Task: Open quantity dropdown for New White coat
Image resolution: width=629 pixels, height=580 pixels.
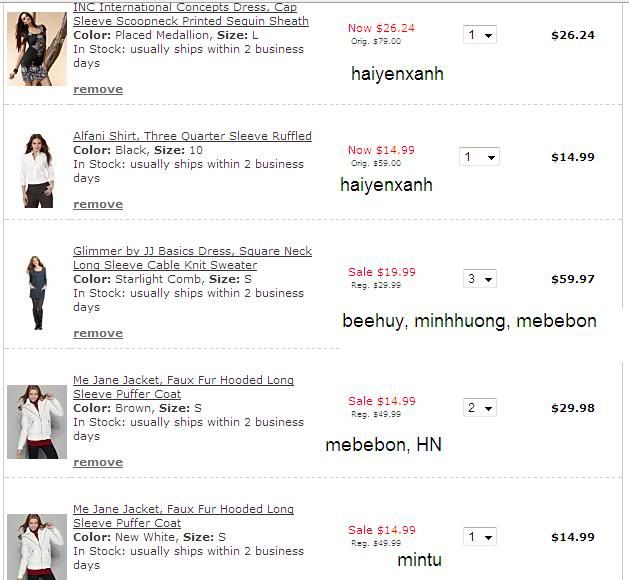Action: click(480, 537)
